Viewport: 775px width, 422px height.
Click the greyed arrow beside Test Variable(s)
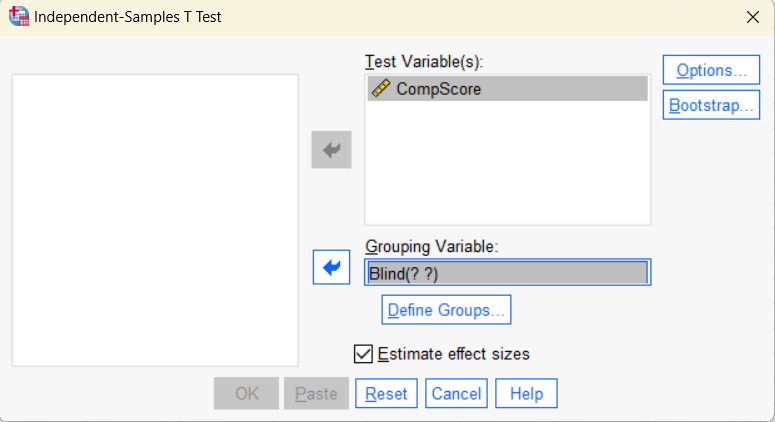click(x=331, y=150)
